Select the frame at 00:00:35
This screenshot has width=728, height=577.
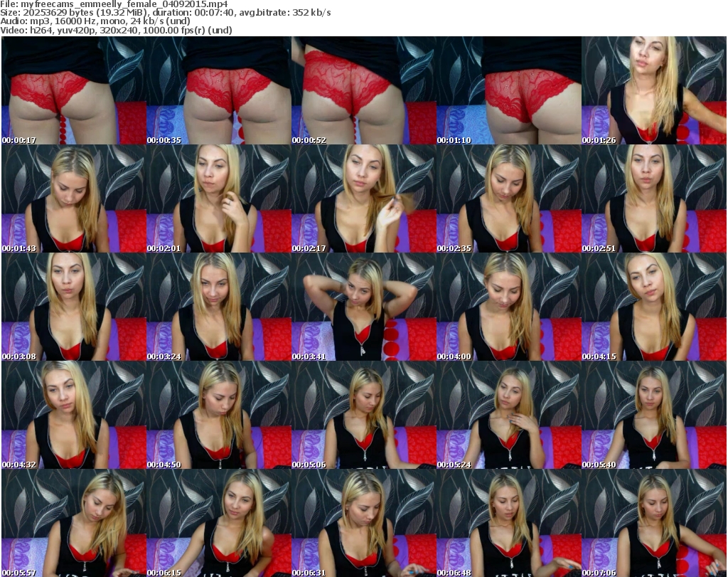pos(219,90)
